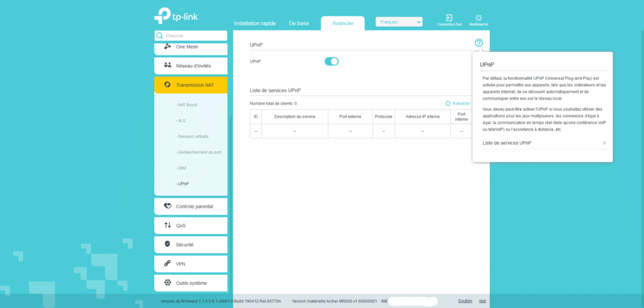
Task: Close help with the question mark icon
Action: [x=479, y=43]
